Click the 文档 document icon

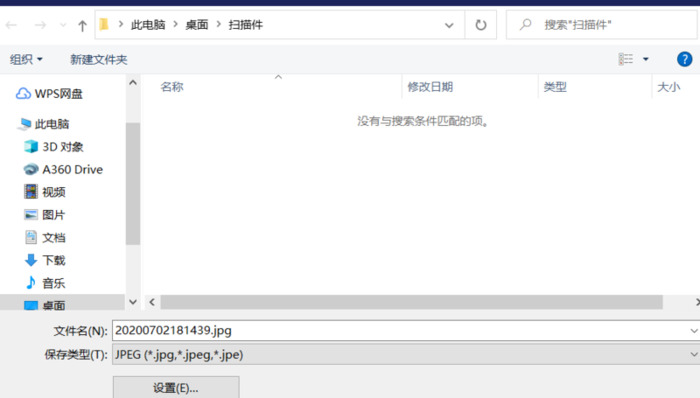31,237
